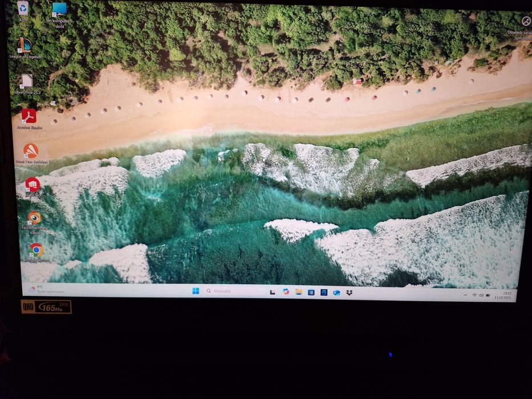The height and width of the screenshot is (399, 532).
Task: Open Copilot from the taskbar
Action: point(286,292)
